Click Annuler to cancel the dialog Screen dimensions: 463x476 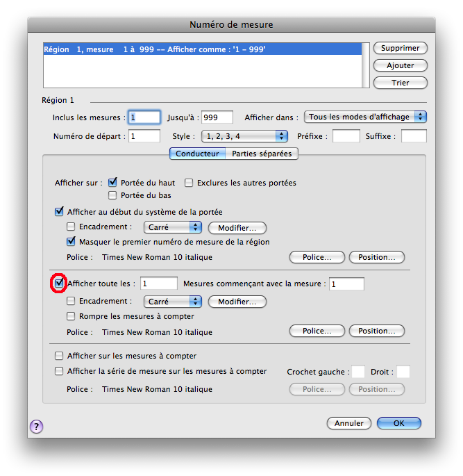(348, 423)
